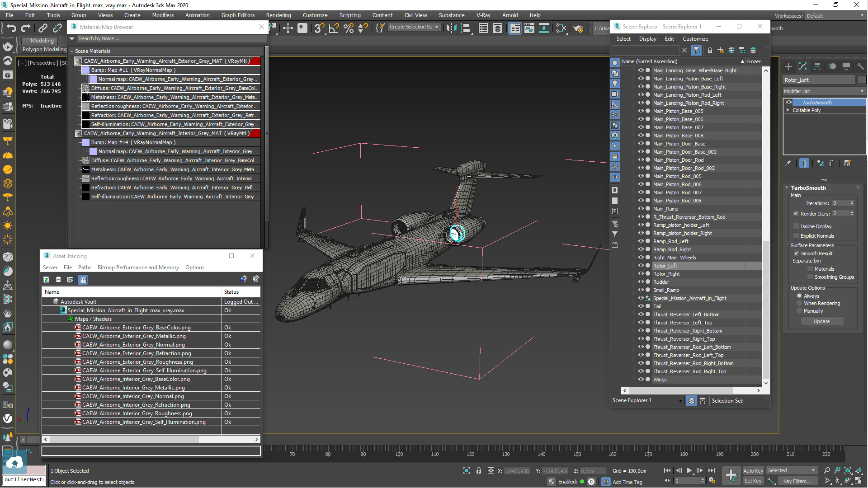Open the V-Ray menu
Screen dimensions: 868x488
pyautogui.click(x=483, y=15)
